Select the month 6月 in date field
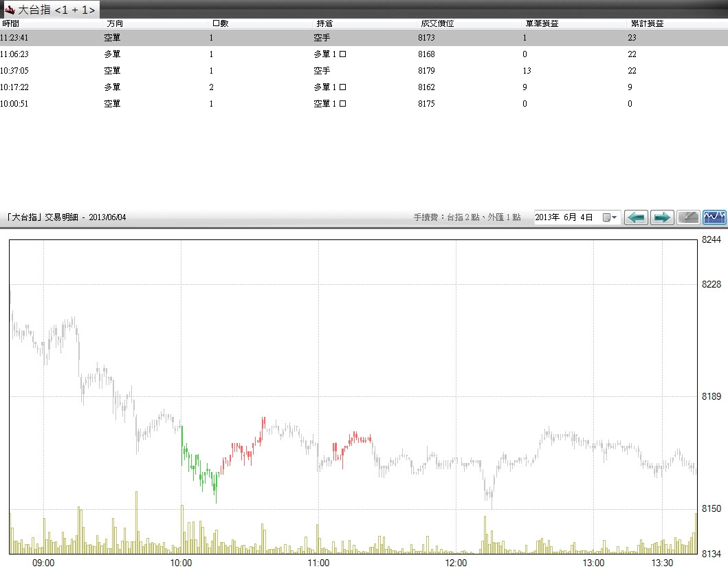This screenshot has height=571, width=728. pos(569,217)
